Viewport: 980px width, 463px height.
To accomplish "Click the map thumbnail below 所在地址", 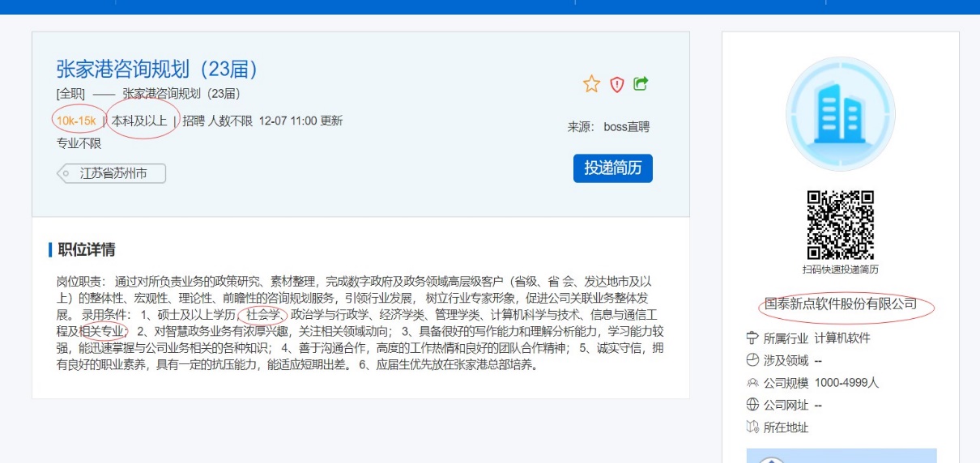I will (x=840, y=456).
